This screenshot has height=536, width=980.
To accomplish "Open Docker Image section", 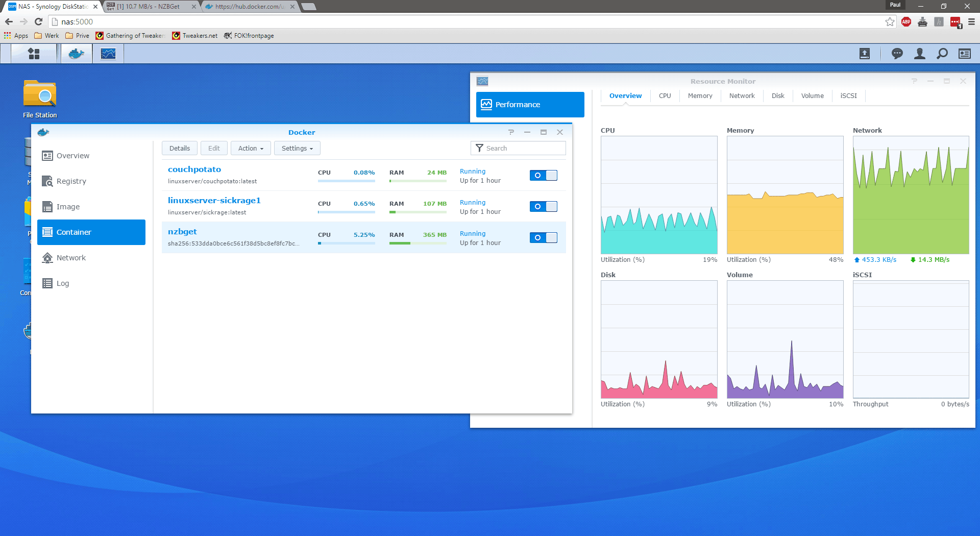I will click(x=91, y=207).
